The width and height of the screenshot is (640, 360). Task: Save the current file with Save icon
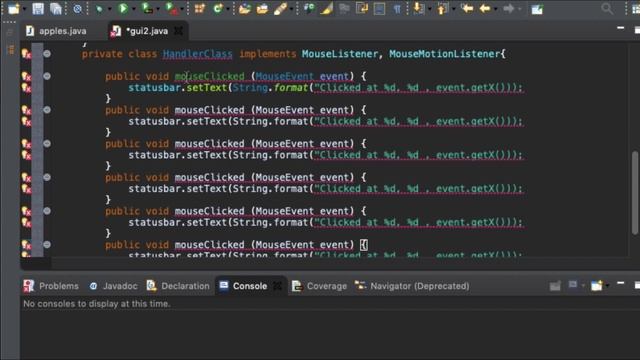click(x=38, y=9)
